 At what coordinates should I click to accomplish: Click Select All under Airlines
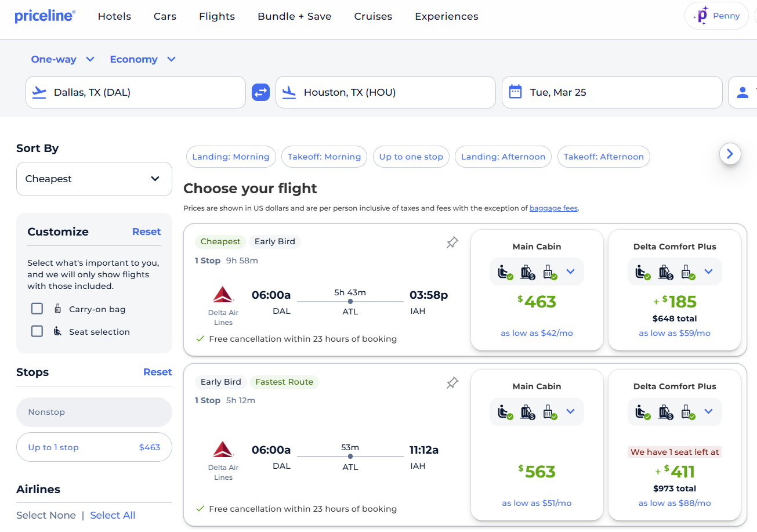point(113,515)
